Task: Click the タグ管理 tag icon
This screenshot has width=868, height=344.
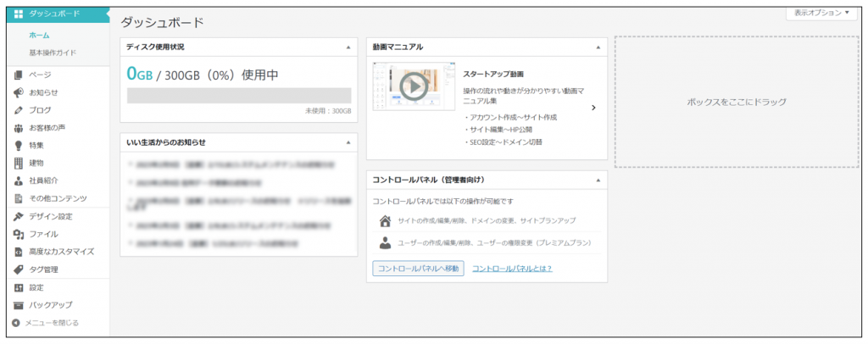Action: pyautogui.click(x=18, y=269)
